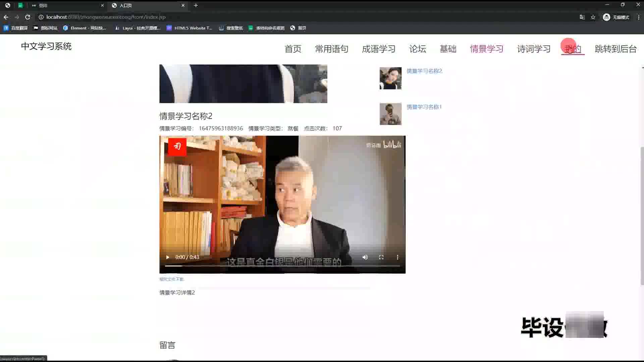Click the 情景学习名称2 thumbnail image
644x362 pixels.
(x=390, y=78)
